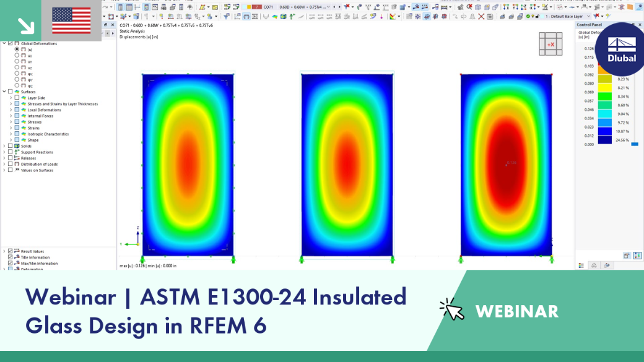Uncheck the Title Information checkbox

pos(11,257)
